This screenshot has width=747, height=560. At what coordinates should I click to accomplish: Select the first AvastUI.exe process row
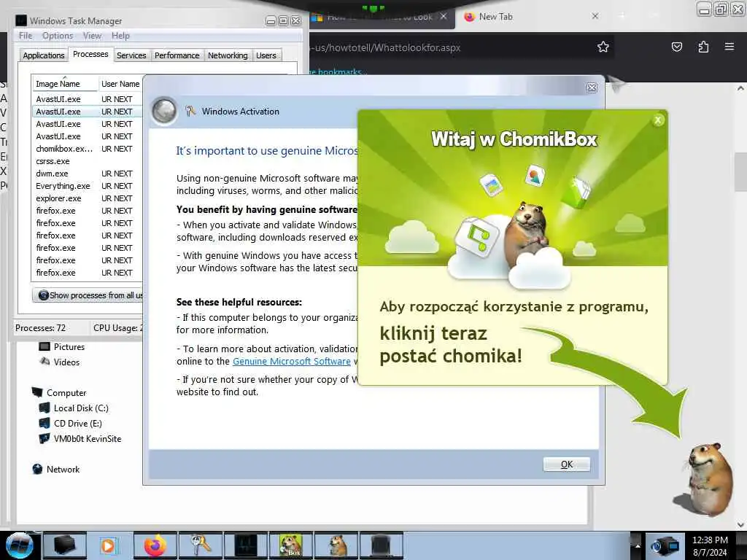[88, 99]
